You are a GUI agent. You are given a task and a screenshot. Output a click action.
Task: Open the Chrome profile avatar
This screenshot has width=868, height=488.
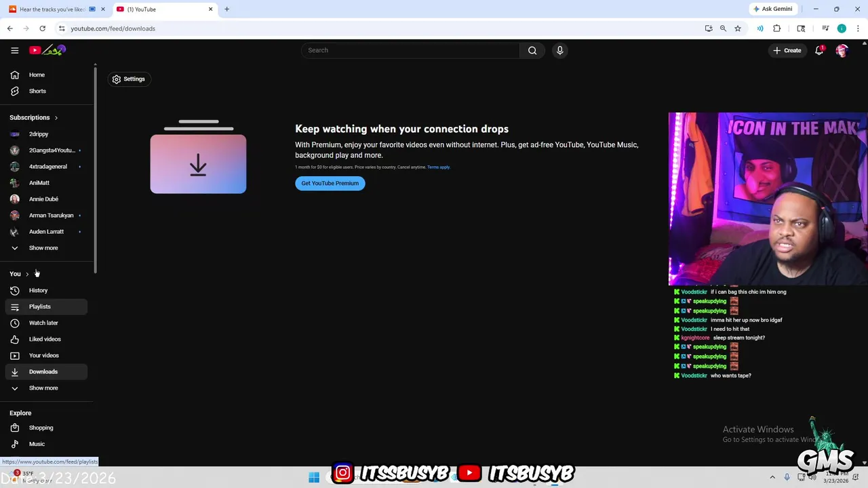tap(842, 28)
